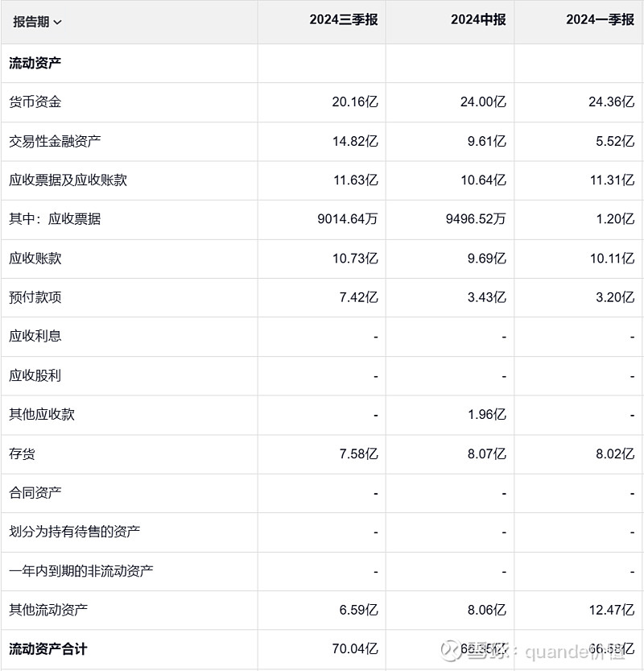Select the 3.43亿 prepayments value
The width and height of the screenshot is (644, 671).
(487, 297)
